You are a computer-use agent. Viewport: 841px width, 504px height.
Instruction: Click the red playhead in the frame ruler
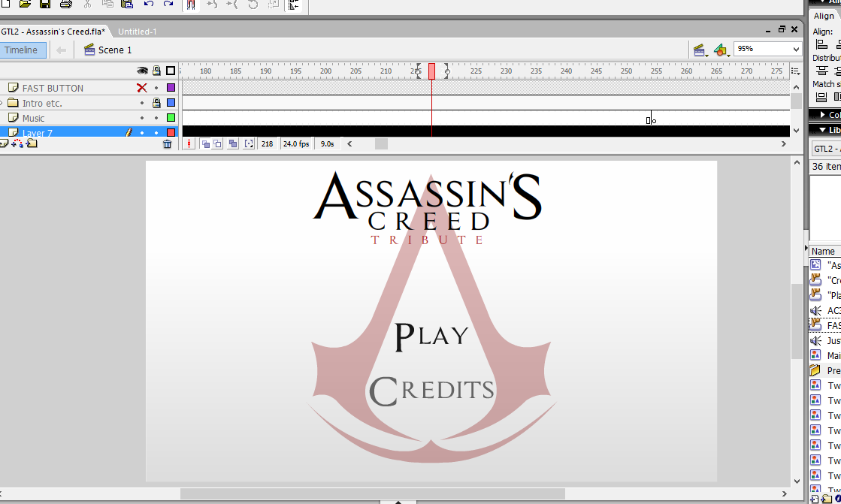coord(431,71)
